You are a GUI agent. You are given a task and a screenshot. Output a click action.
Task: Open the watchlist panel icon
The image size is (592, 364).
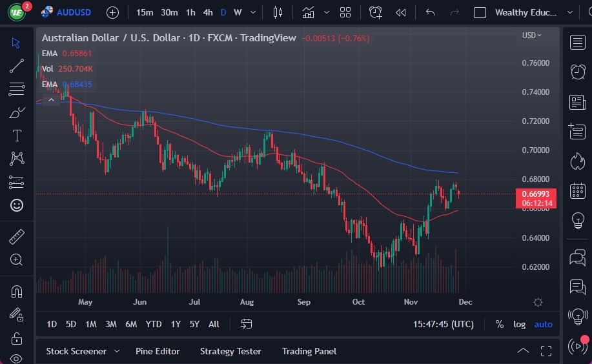coord(578,43)
